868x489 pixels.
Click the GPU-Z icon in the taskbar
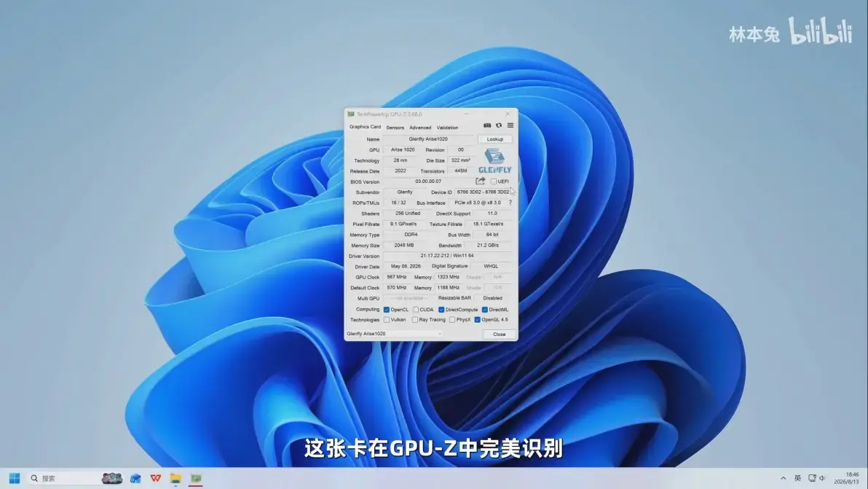pyautogui.click(x=196, y=478)
